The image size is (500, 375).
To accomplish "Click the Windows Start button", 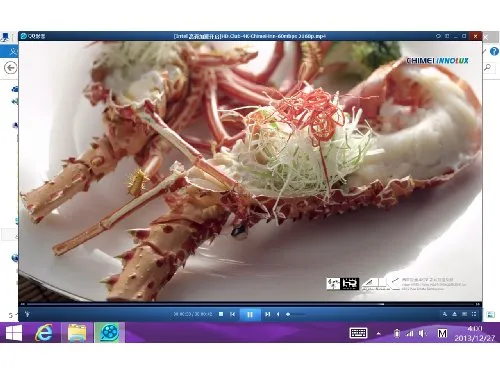I will (14, 333).
